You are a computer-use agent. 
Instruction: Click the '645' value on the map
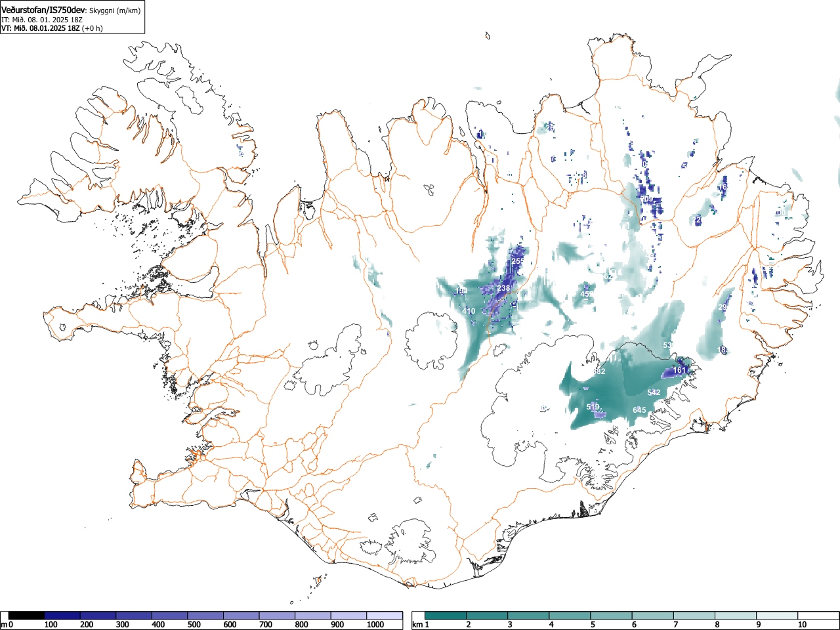coord(639,410)
